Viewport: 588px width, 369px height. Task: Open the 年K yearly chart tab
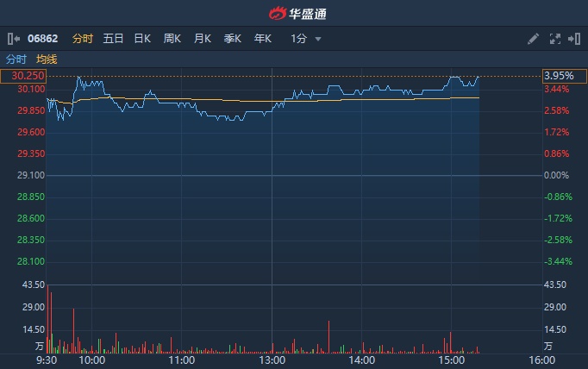pos(263,39)
